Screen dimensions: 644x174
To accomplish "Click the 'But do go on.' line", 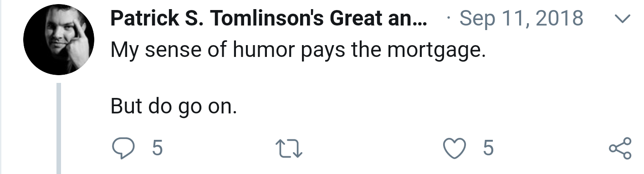I will coord(174,107).
